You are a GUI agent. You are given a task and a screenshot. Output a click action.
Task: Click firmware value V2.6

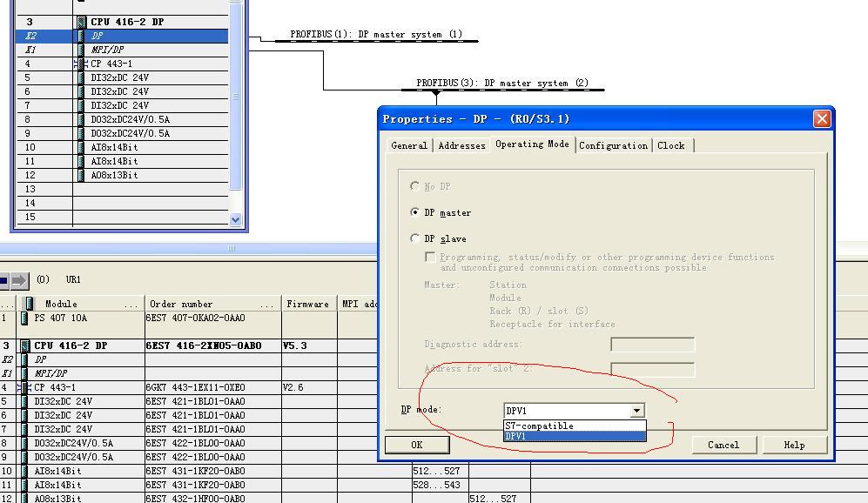[293, 387]
